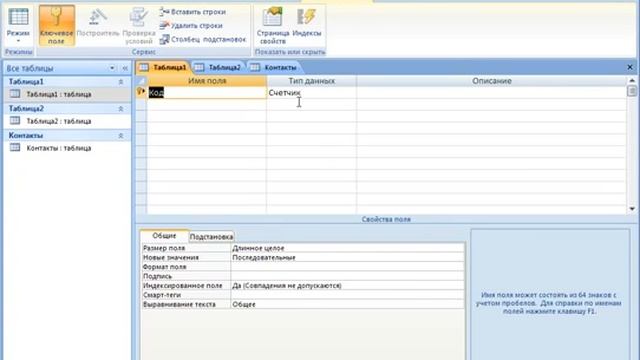Screen dimensions: 640x360
Task: Click Размер поля value Длинное целое
Action: tap(347, 248)
